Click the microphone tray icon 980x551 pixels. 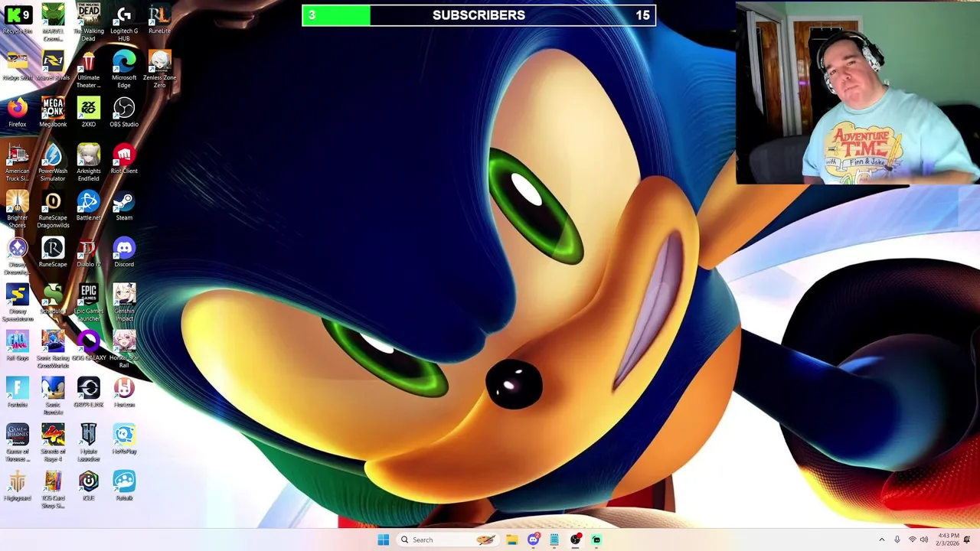(897, 540)
